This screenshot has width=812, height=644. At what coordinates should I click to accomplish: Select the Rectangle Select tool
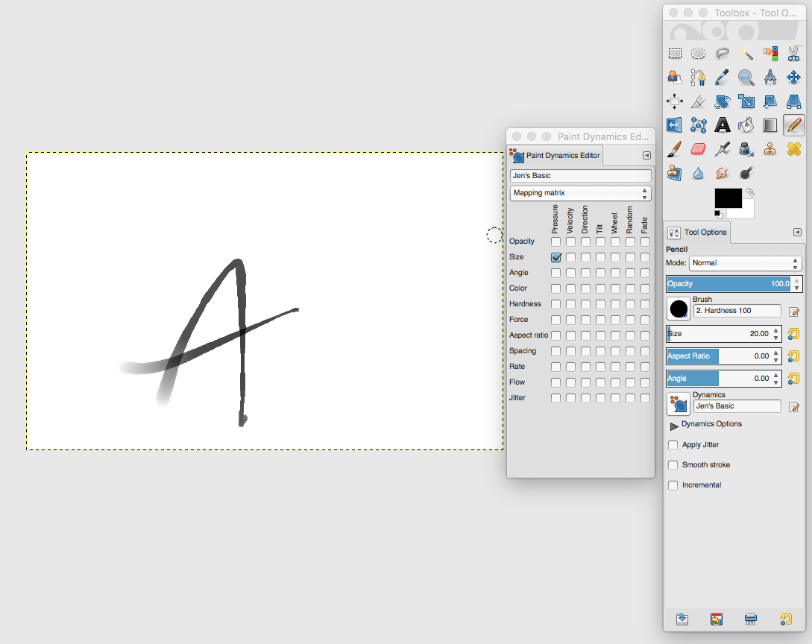click(x=675, y=54)
